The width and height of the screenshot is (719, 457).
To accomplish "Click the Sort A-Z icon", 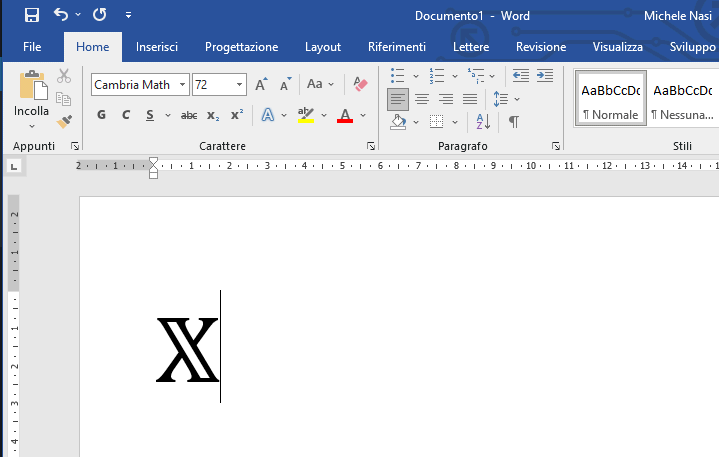I will click(x=483, y=121).
